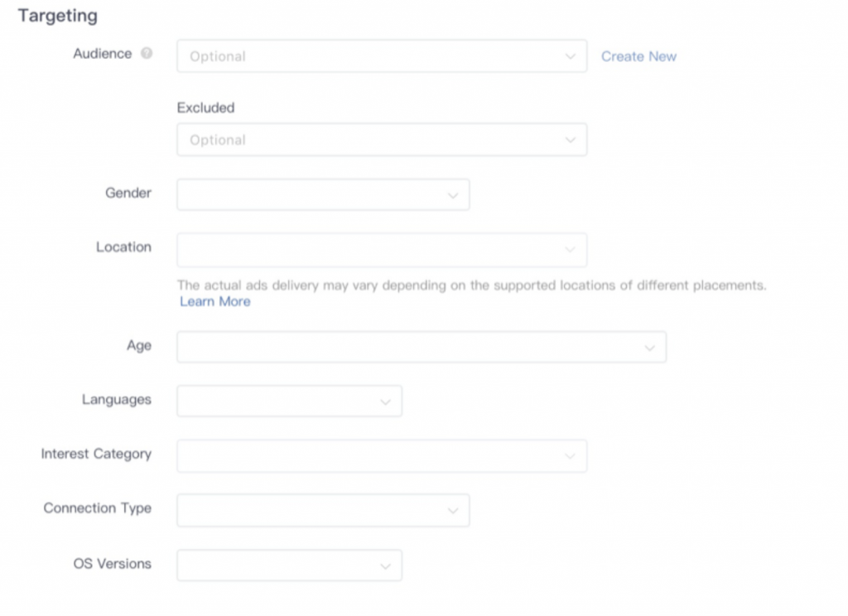Screen dimensions: 848x616
Task: Open the Connection Type dropdown
Action: 323,510
